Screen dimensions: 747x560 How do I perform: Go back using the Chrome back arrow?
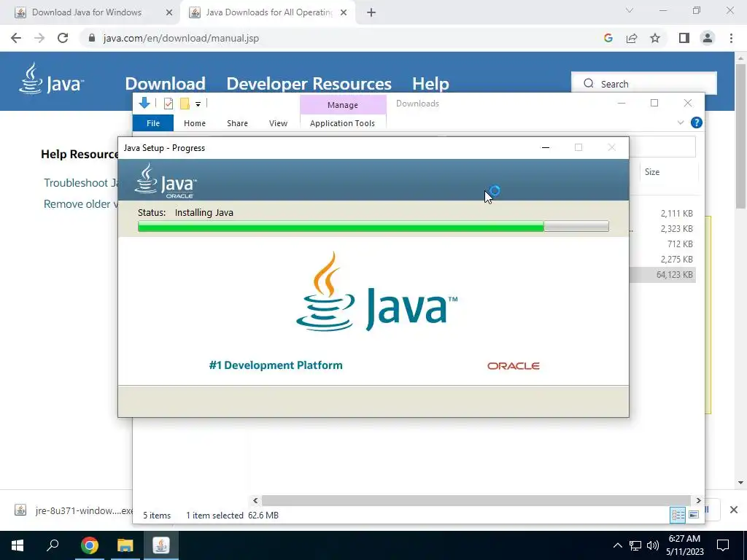[16, 38]
